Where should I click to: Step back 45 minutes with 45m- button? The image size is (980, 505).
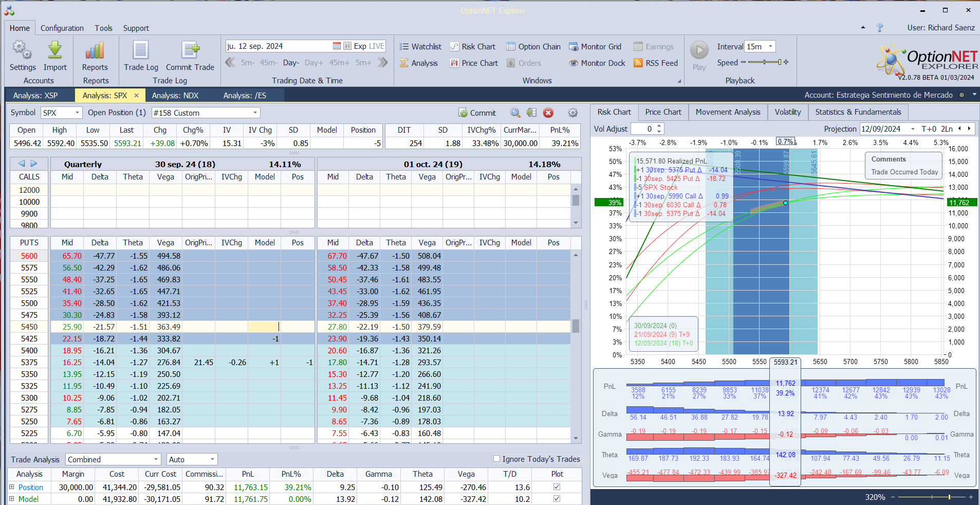tap(269, 63)
